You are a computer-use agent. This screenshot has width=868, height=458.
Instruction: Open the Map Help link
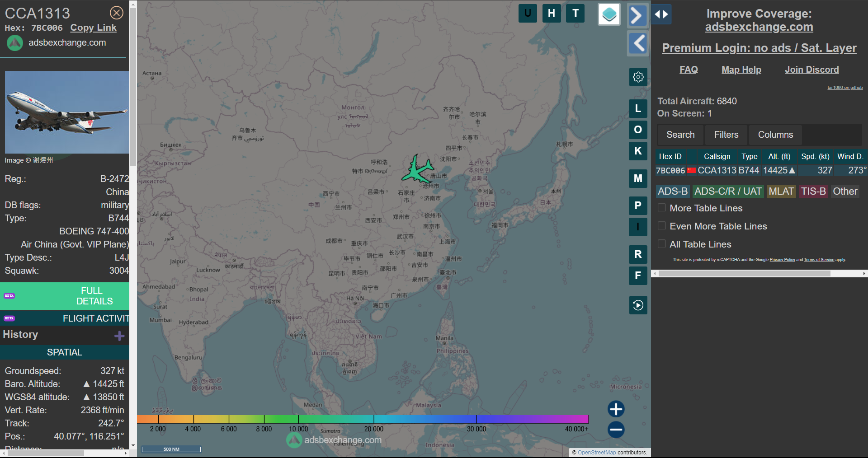coord(741,70)
